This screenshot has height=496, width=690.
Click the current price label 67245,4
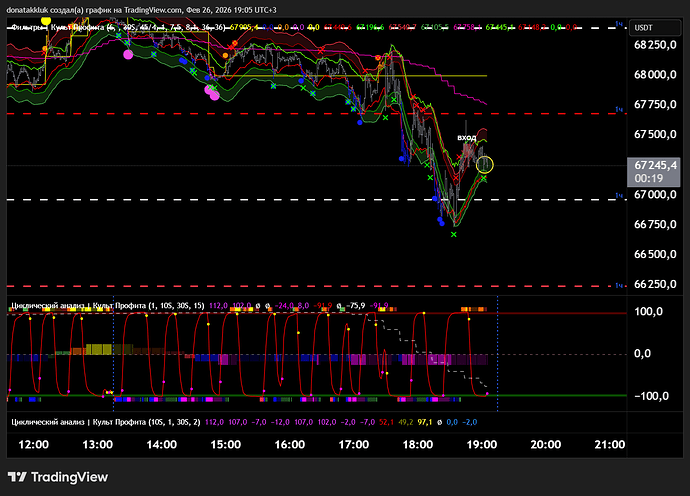(655, 165)
